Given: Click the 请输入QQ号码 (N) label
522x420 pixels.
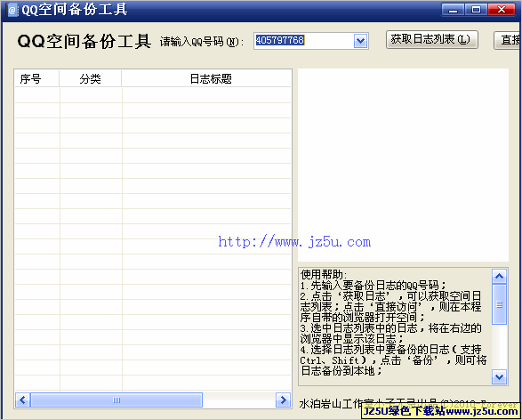Looking at the screenshot, I should pyautogui.click(x=202, y=42).
